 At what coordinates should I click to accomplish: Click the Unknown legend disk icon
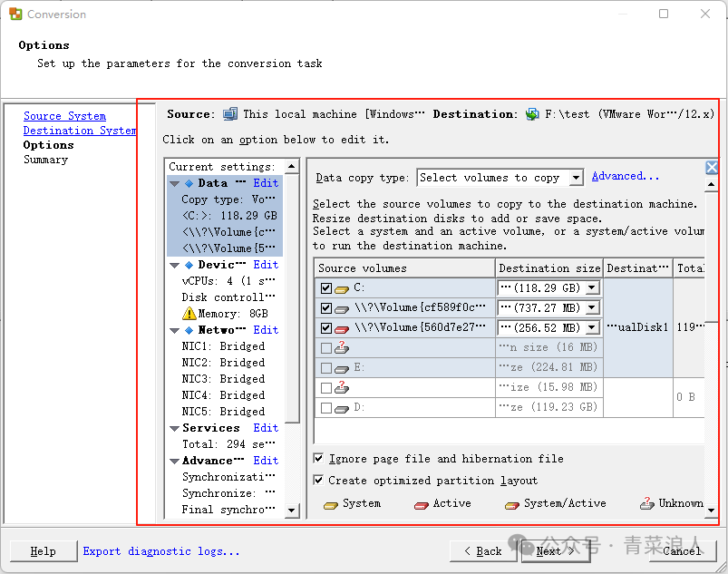tap(647, 503)
